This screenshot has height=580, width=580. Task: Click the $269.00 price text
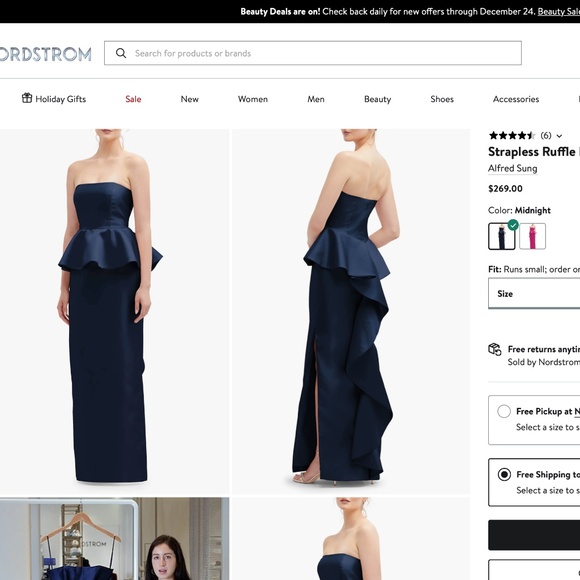coord(505,189)
